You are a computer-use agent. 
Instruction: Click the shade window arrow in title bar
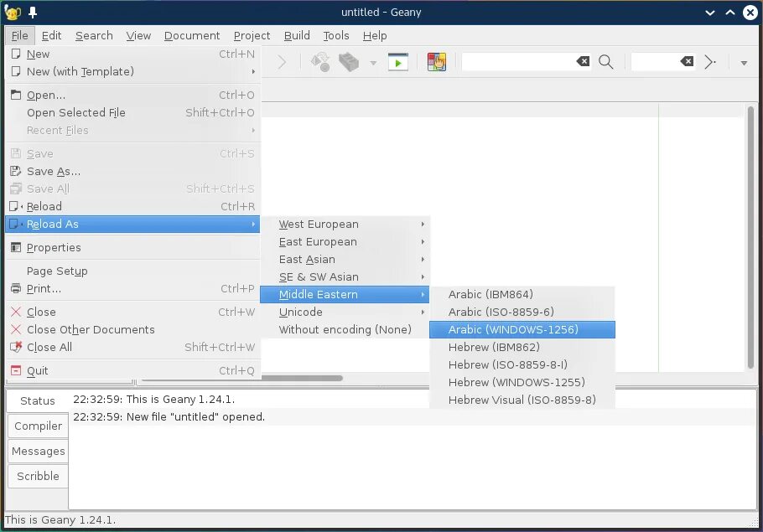coord(710,13)
